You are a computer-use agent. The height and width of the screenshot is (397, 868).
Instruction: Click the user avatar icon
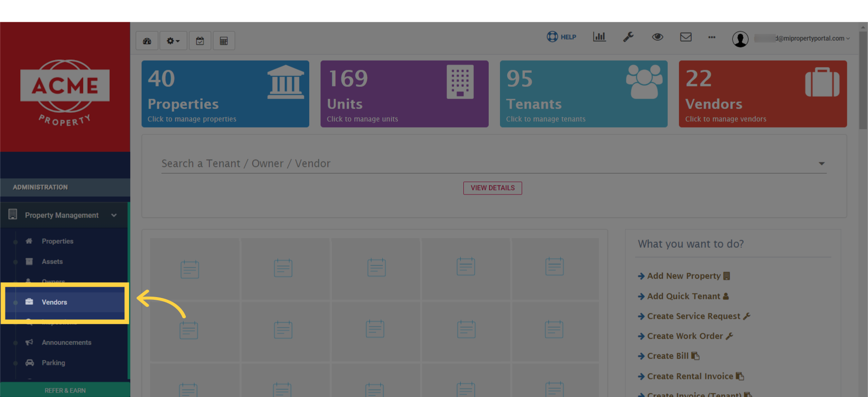tap(740, 39)
